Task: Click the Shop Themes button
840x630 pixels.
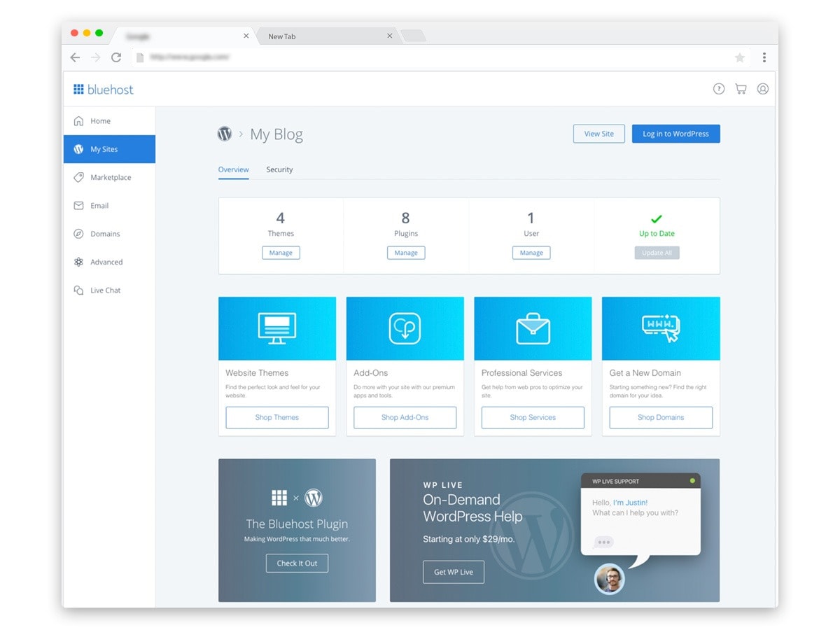Action: [x=277, y=417]
